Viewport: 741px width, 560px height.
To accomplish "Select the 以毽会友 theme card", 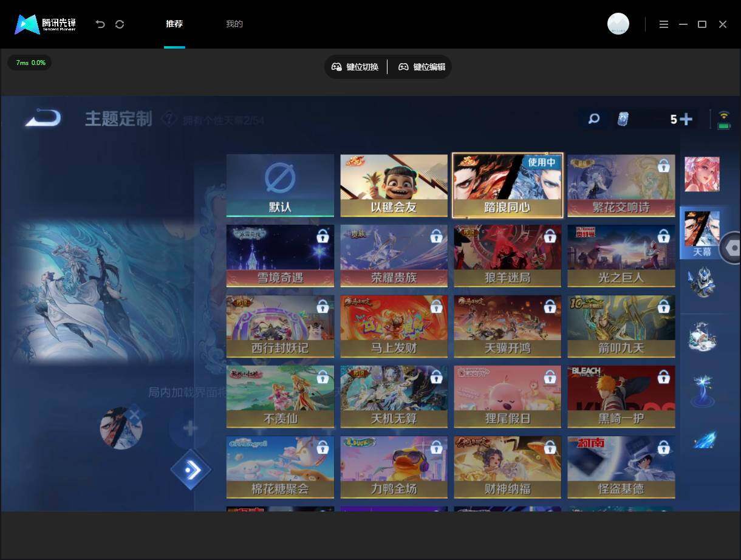I will point(394,185).
